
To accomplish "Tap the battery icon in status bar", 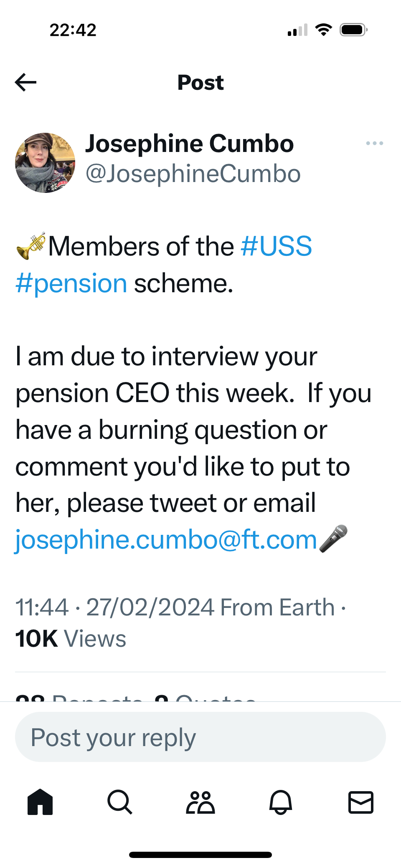I will (x=353, y=30).
